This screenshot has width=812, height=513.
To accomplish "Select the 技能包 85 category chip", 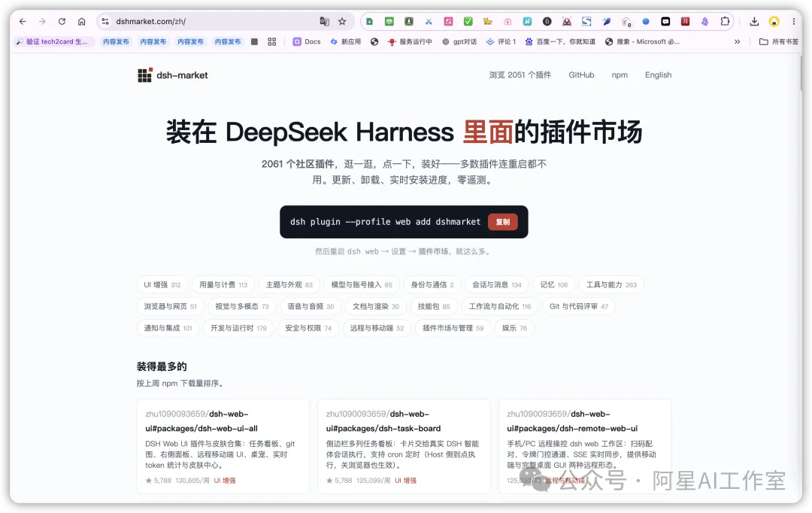I will 434,306.
